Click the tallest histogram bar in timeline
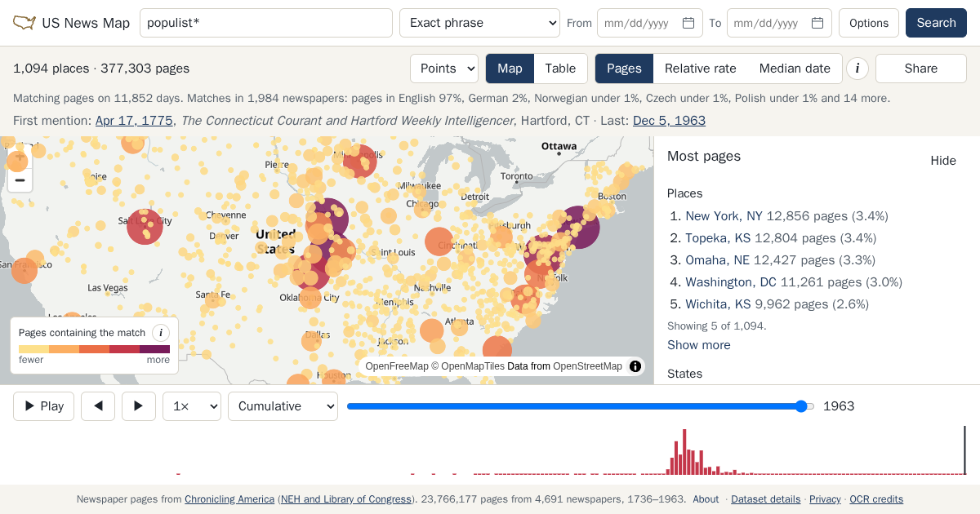Screen dimensions: 980x514 coord(684,452)
